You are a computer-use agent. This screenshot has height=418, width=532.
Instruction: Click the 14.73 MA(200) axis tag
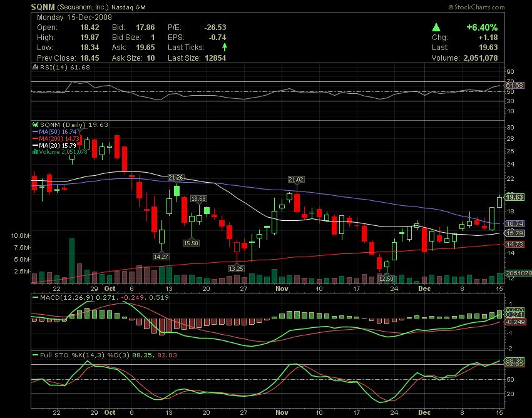click(x=514, y=244)
